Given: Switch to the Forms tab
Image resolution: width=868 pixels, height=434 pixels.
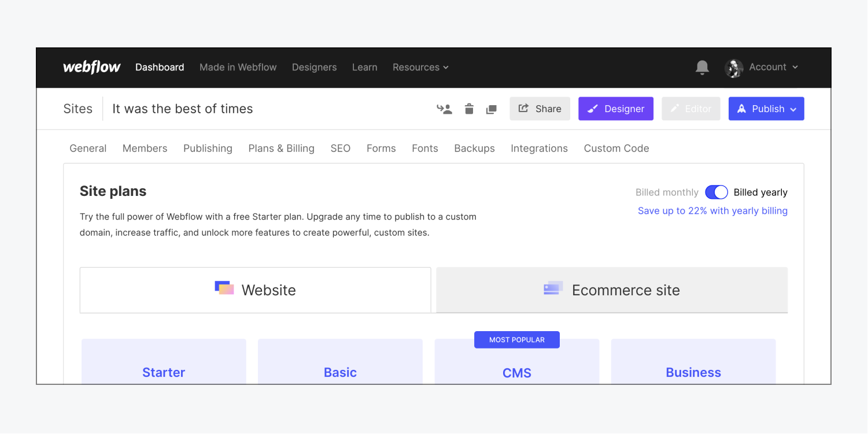Looking at the screenshot, I should coord(381,149).
